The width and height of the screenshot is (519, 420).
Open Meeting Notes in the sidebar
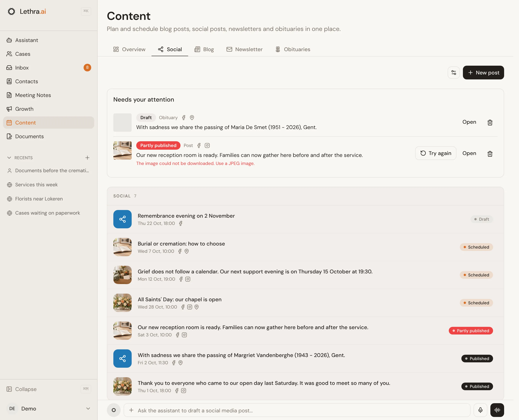pyautogui.click(x=48, y=95)
